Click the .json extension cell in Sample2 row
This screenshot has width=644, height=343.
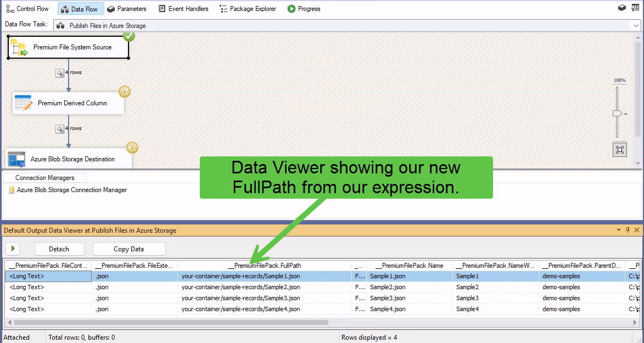(x=135, y=287)
